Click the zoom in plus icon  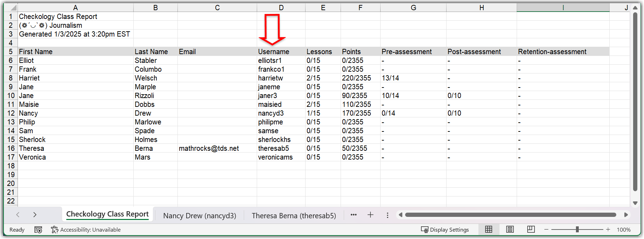pos(608,230)
